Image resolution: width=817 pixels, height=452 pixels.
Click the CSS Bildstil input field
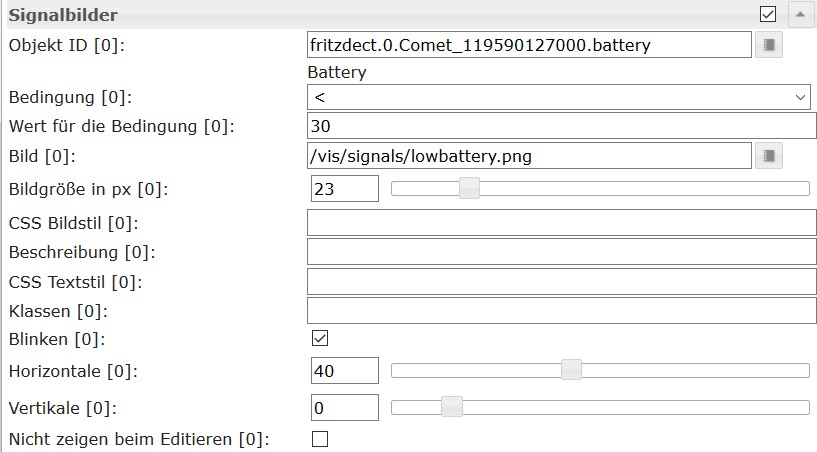point(562,222)
